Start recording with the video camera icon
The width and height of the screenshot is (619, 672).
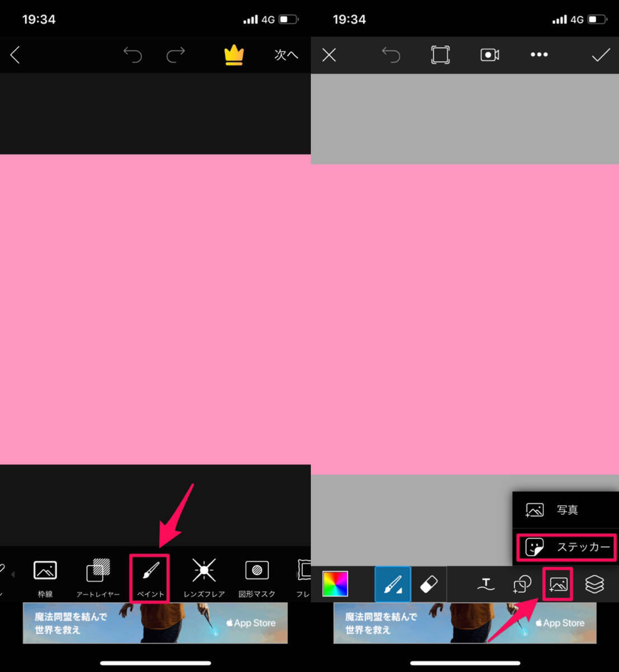coord(490,55)
